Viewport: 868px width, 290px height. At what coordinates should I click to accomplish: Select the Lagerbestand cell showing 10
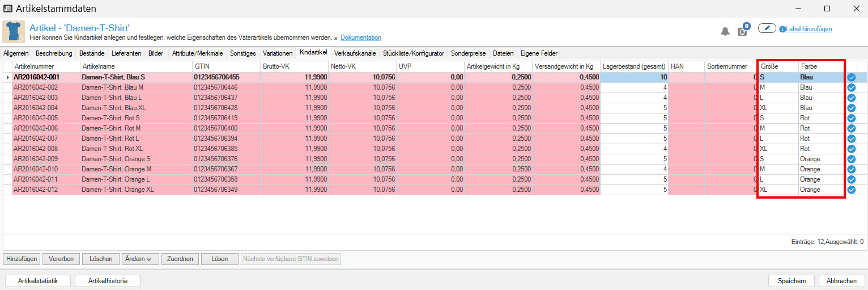click(x=634, y=77)
